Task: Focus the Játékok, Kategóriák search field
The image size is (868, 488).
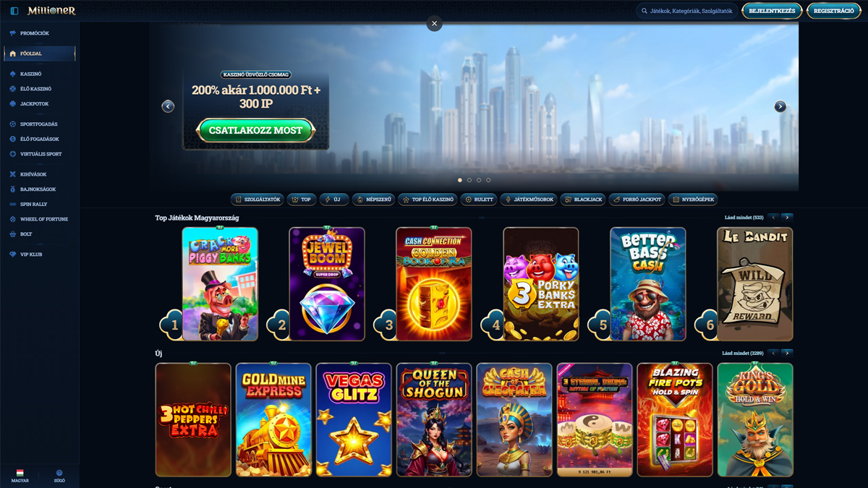Action: click(x=686, y=11)
